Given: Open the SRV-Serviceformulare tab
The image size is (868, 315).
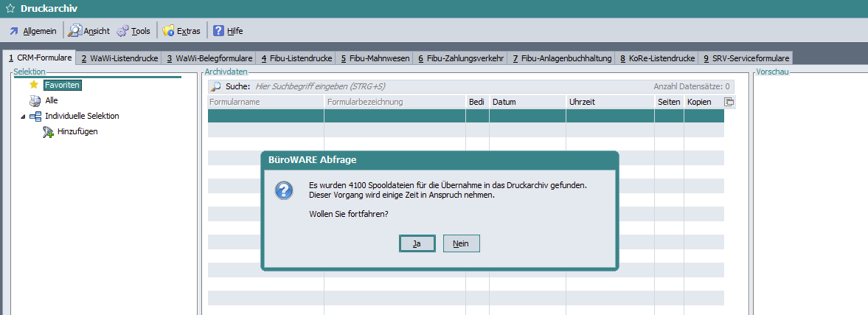Looking at the screenshot, I should pyautogui.click(x=746, y=58).
